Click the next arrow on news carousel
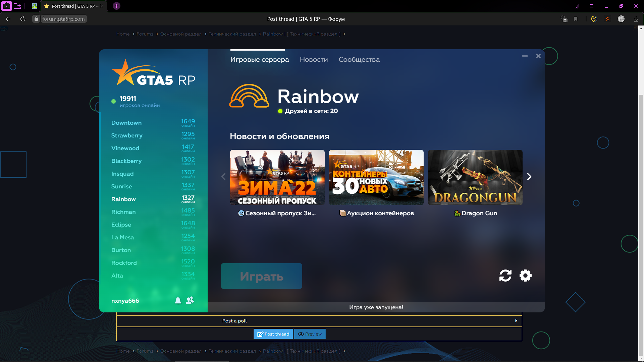644x362 pixels. pyautogui.click(x=529, y=176)
